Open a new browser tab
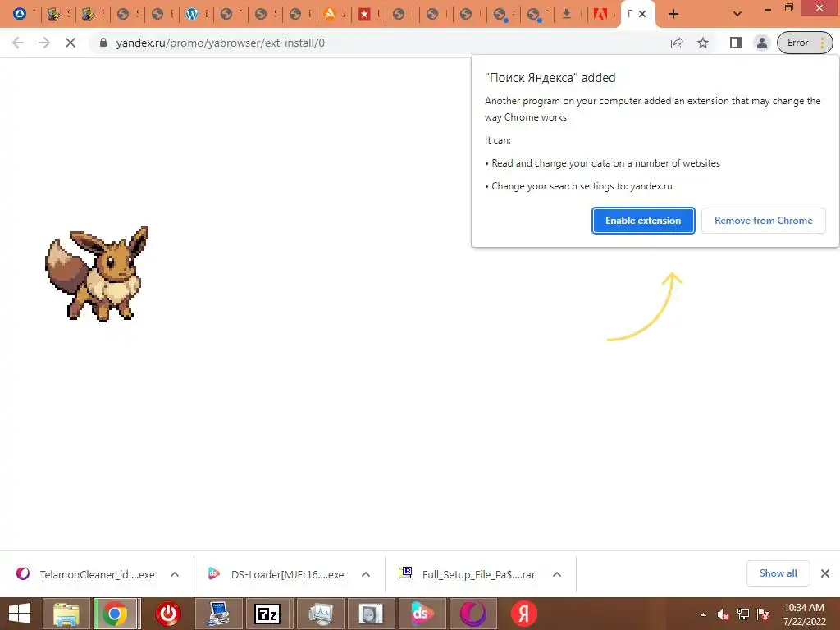 pyautogui.click(x=673, y=14)
